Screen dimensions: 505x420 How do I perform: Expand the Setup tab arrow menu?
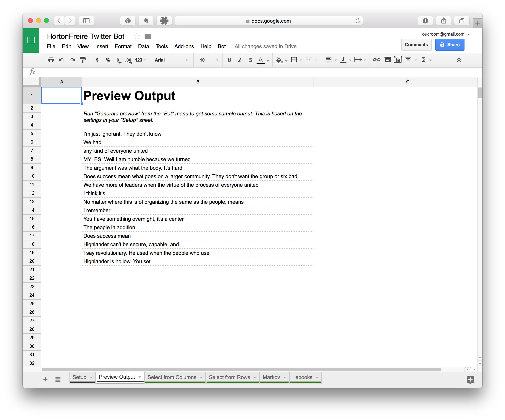[x=91, y=377]
